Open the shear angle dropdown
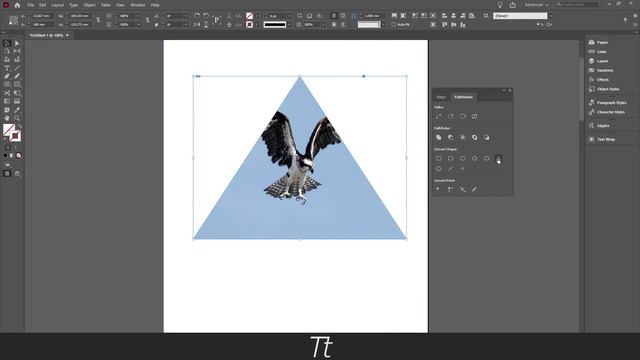 click(186, 25)
